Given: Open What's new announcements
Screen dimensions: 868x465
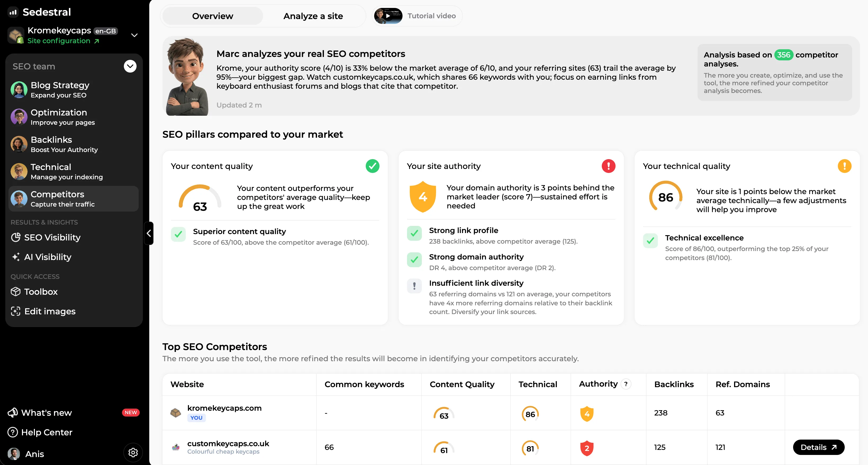Looking at the screenshot, I should tap(40, 413).
